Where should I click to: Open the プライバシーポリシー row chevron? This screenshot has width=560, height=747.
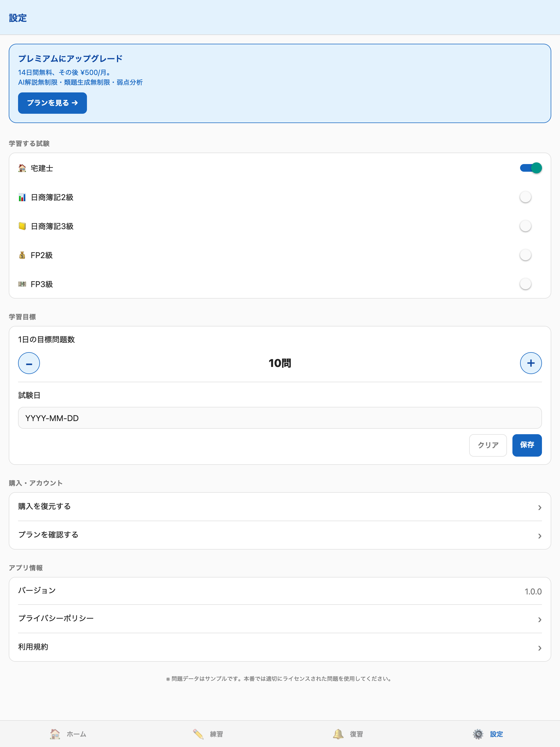tap(539, 620)
